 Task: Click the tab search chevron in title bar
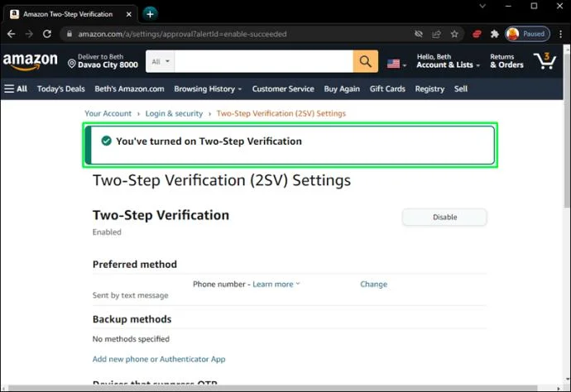pyautogui.click(x=482, y=6)
